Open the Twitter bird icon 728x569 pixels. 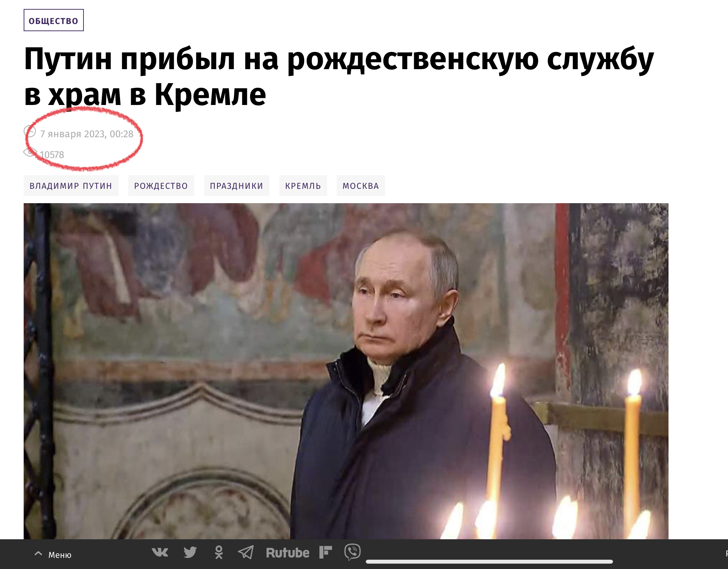click(190, 552)
